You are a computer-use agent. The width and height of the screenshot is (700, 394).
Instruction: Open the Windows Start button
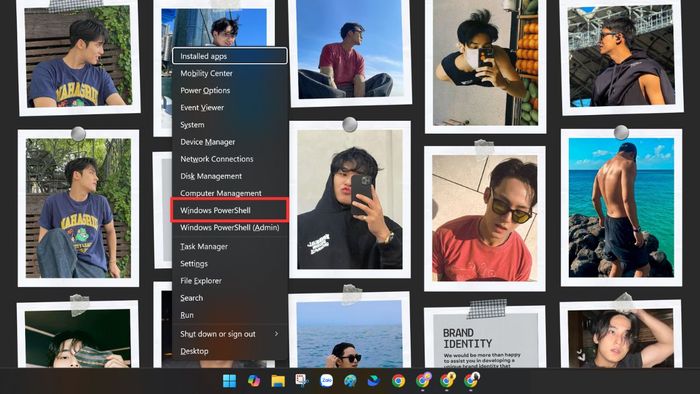click(x=229, y=381)
